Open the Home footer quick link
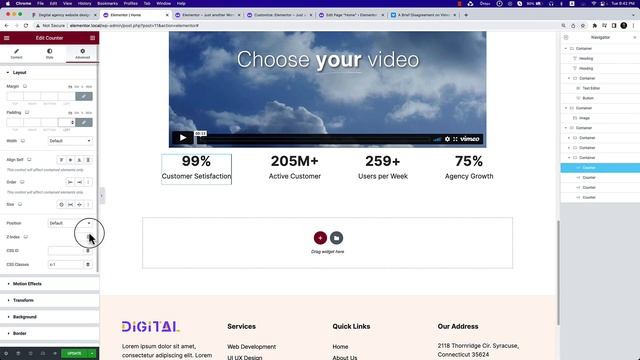This screenshot has width=640, height=360. [x=340, y=347]
